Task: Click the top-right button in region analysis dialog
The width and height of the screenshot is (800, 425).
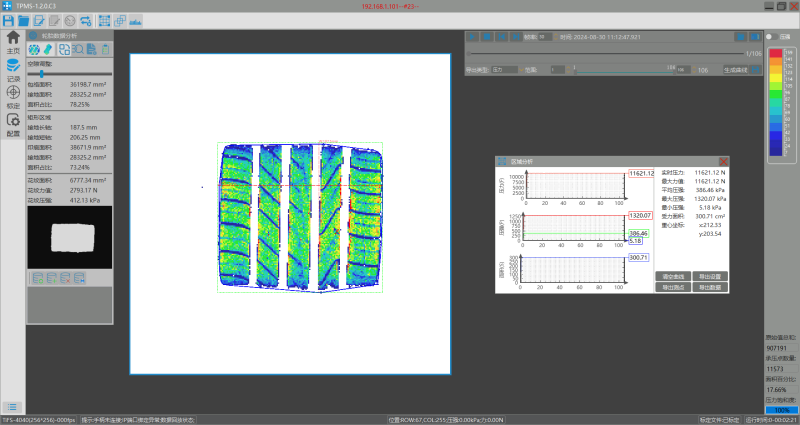Action: [710, 276]
